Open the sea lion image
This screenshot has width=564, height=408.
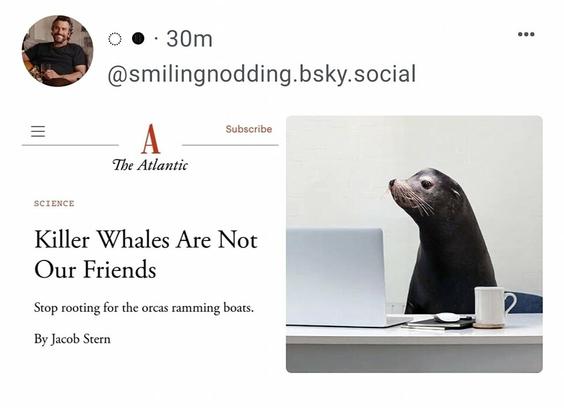414,244
